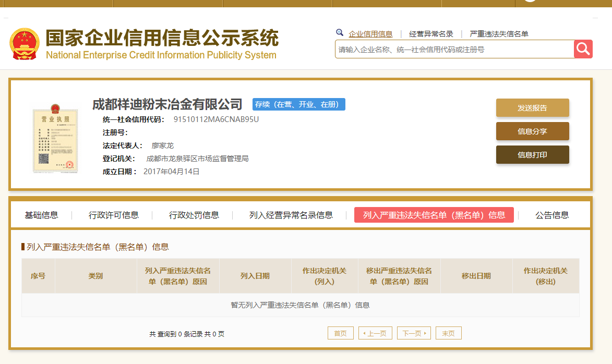The height and width of the screenshot is (364, 612).
Task: Switch to 行政处罚信息 tab
Action: (194, 215)
